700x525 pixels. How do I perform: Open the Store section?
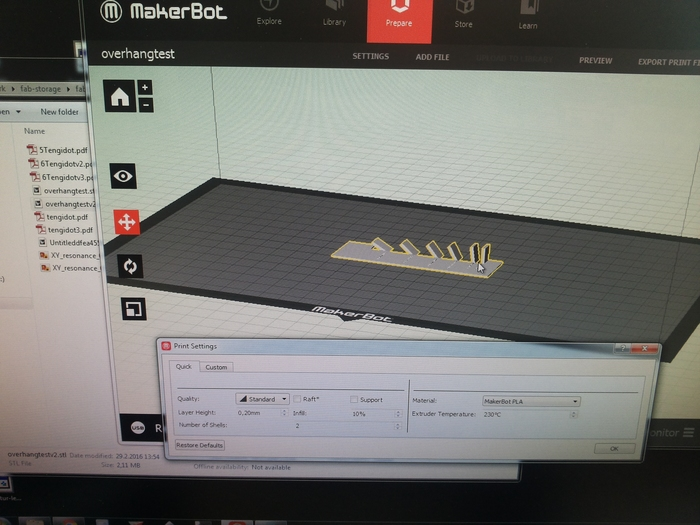(463, 15)
